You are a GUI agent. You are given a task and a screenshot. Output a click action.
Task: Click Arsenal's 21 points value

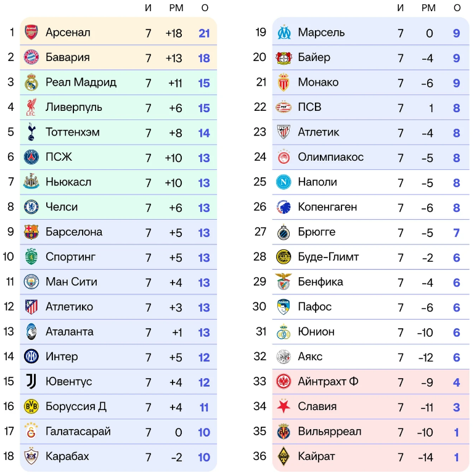pyautogui.click(x=204, y=33)
